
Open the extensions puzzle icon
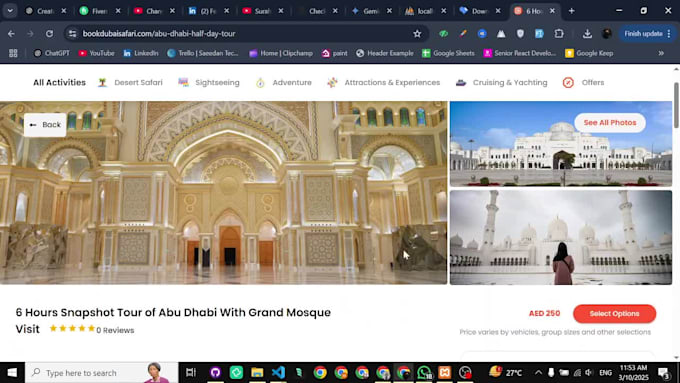(x=559, y=33)
